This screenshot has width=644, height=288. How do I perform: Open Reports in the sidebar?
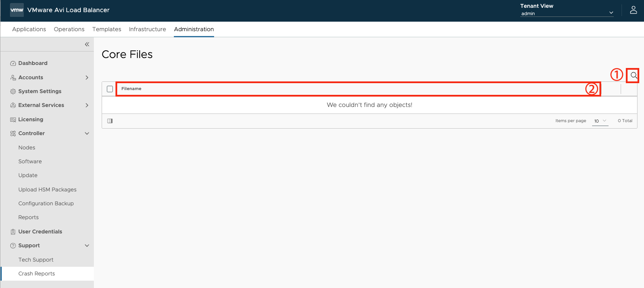click(29, 217)
